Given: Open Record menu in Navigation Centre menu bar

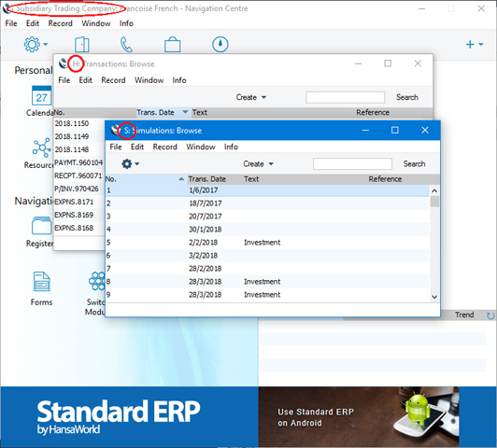Looking at the screenshot, I should pyautogui.click(x=60, y=23).
